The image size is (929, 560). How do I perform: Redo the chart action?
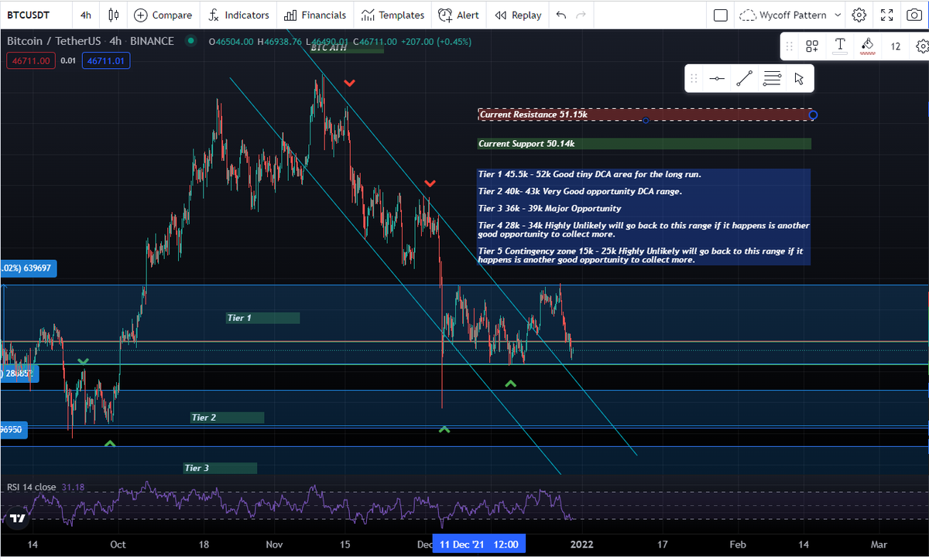click(x=581, y=15)
